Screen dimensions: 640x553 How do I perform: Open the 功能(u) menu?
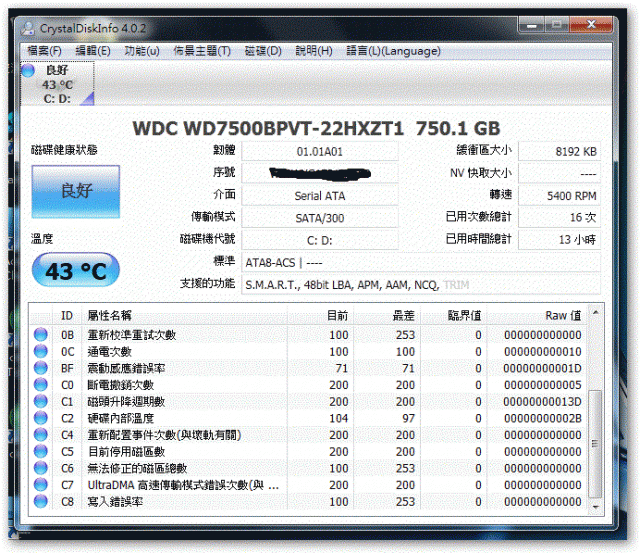(142, 51)
